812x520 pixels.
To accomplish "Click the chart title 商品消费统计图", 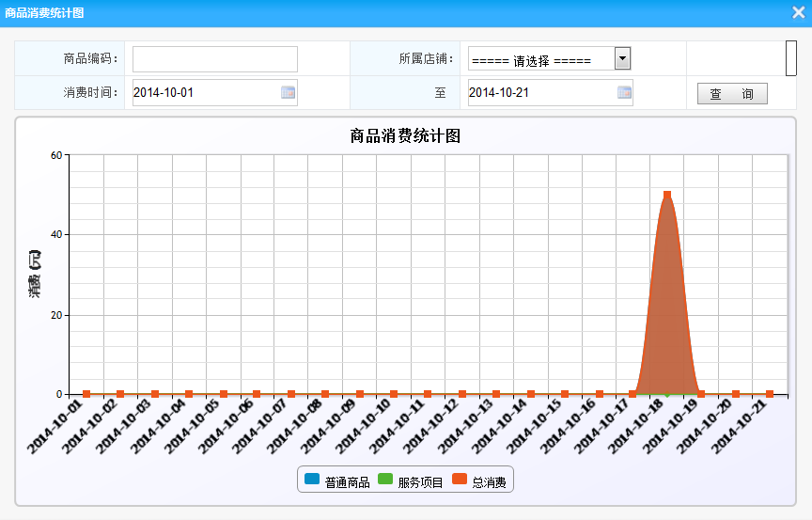I will (405, 136).
